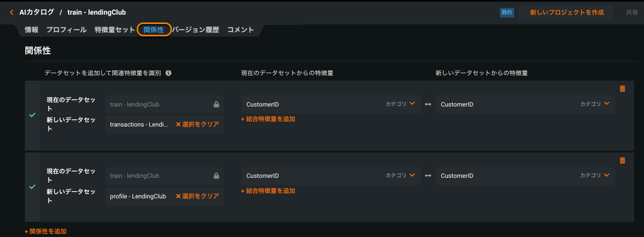Click the back arrow beside AIカタログ

(12, 12)
